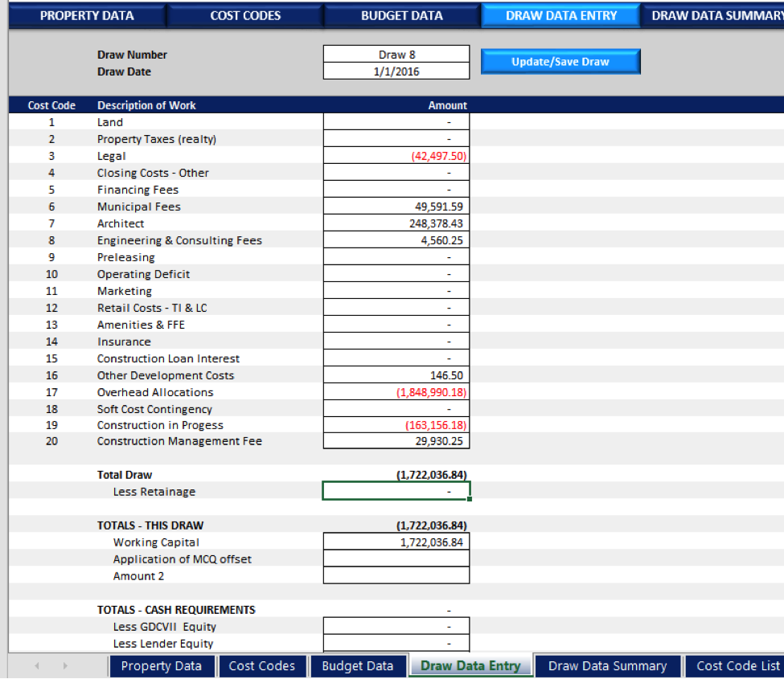Select the Less Retainage amount cell
The image size is (784, 679).
(x=396, y=490)
